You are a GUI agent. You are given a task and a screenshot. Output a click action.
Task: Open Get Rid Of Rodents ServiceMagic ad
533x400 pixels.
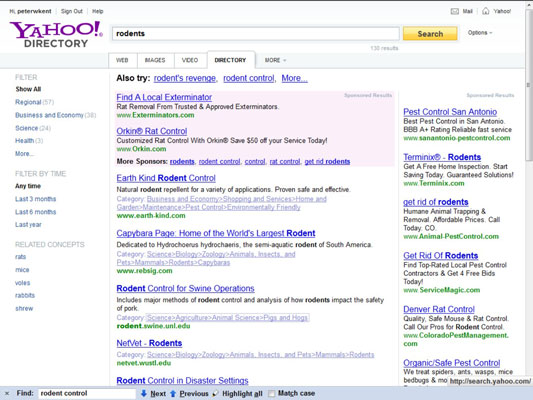tap(441, 256)
